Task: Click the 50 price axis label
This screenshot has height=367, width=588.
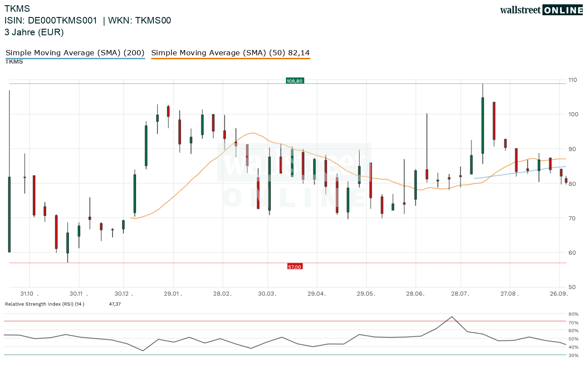Action: tap(571, 287)
